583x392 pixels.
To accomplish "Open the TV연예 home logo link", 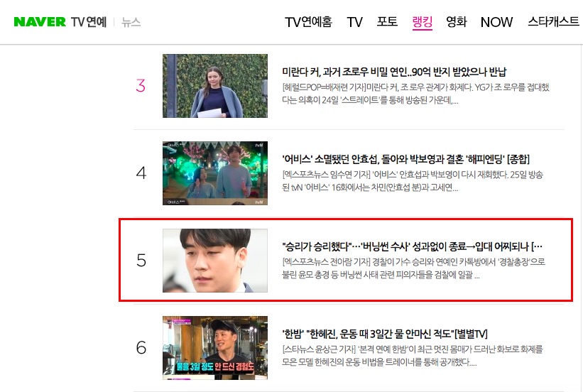I will tap(89, 22).
